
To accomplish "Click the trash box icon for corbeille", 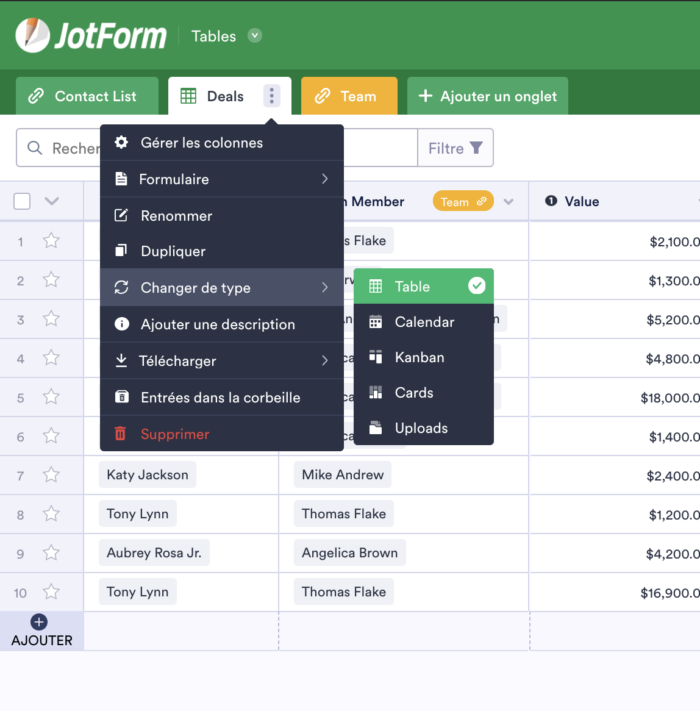I will [x=122, y=397].
